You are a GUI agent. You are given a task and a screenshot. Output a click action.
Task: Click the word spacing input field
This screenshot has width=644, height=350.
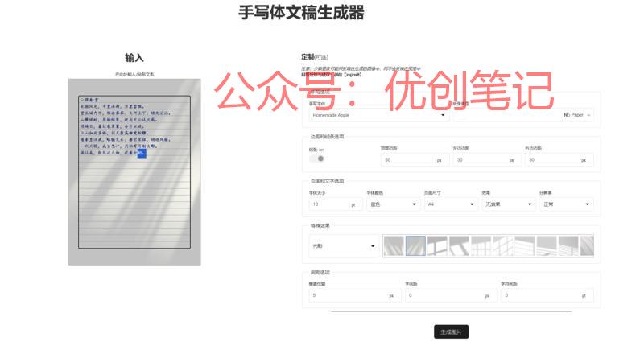click(451, 295)
